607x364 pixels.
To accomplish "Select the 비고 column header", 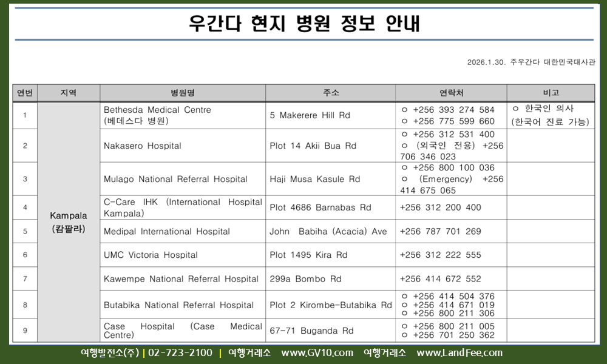I will (x=551, y=93).
